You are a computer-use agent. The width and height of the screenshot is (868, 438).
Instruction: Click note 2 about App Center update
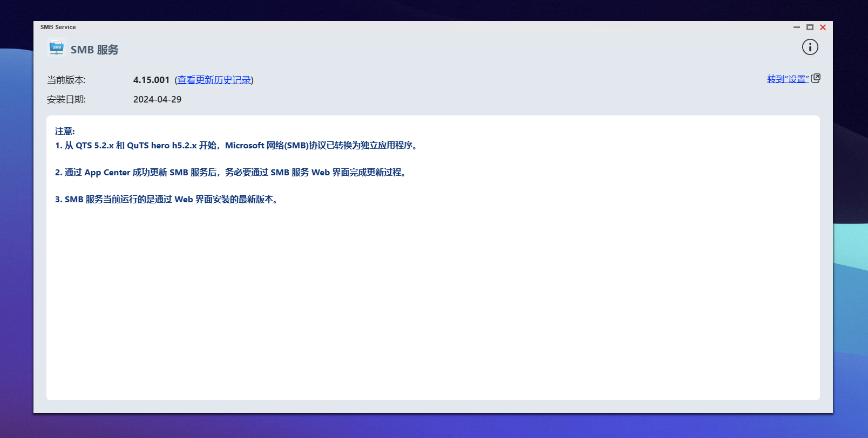pos(231,172)
